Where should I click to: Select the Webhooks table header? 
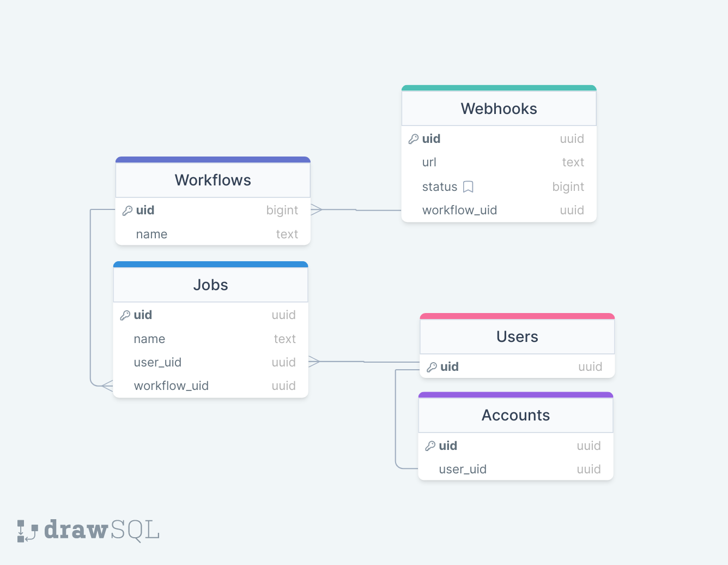(x=499, y=109)
